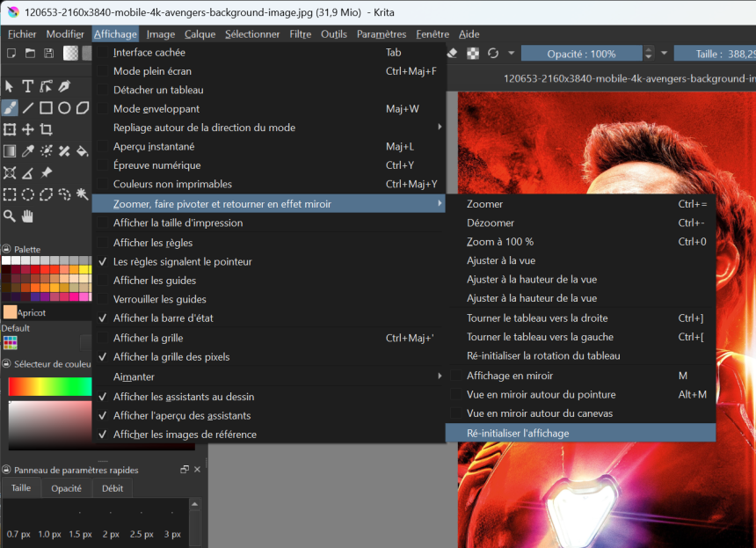Screen dimensions: 756x548
Task: Select the Fill bucket tool
Action: click(83, 151)
